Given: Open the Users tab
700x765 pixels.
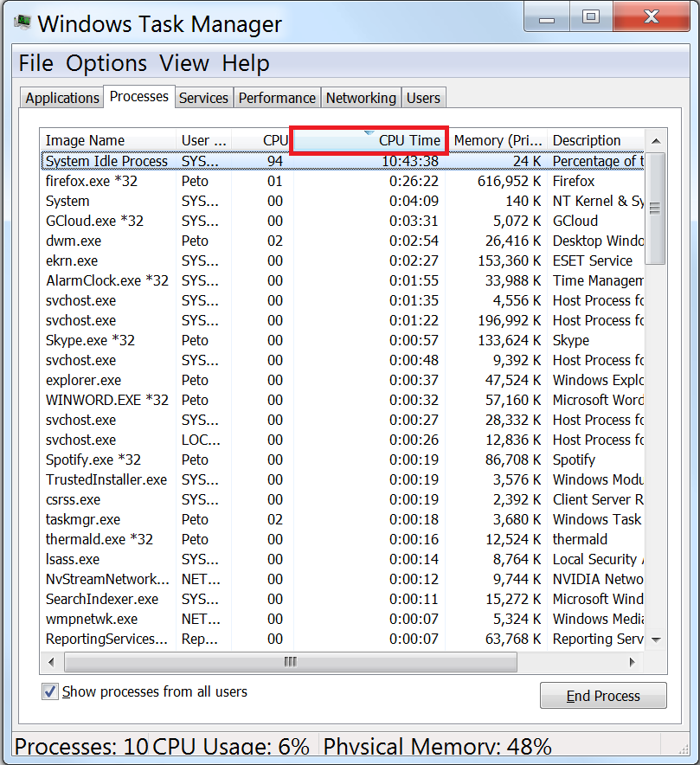Looking at the screenshot, I should (x=423, y=98).
